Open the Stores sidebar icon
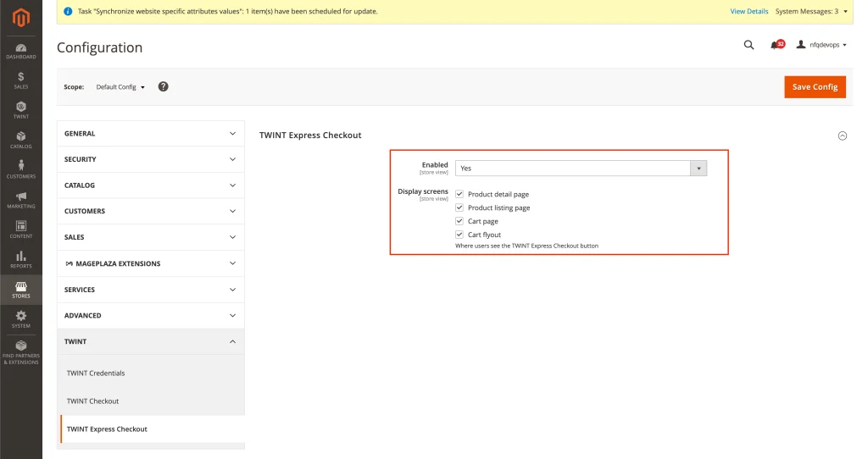Viewport: 868px width, 459px height. pyautogui.click(x=21, y=290)
